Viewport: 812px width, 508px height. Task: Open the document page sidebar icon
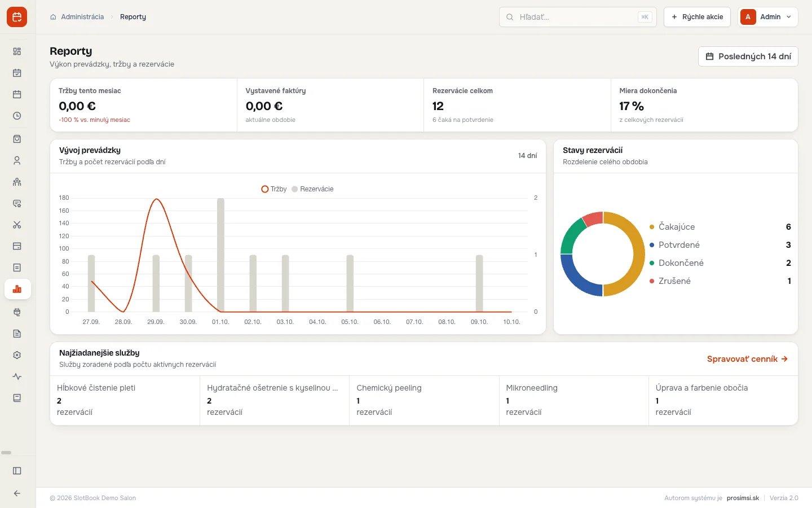click(17, 334)
